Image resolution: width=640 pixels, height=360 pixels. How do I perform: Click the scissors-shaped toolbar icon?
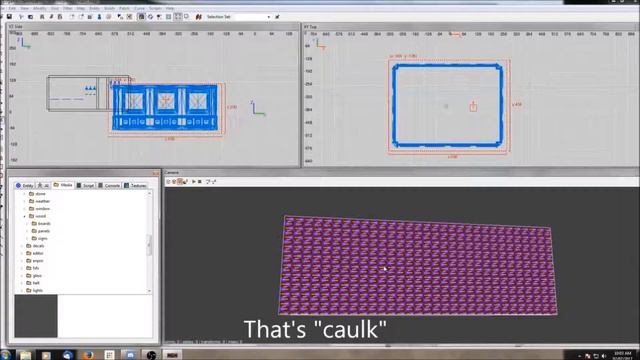point(21,17)
